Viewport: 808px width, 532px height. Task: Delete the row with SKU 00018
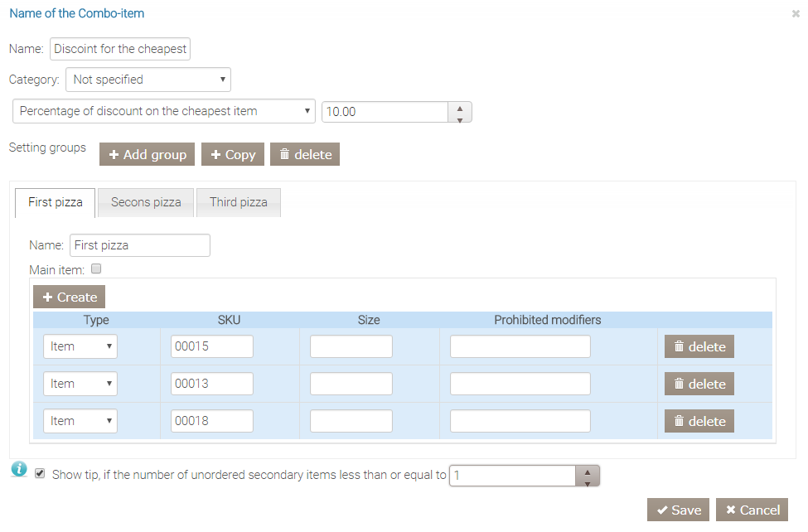[699, 422]
